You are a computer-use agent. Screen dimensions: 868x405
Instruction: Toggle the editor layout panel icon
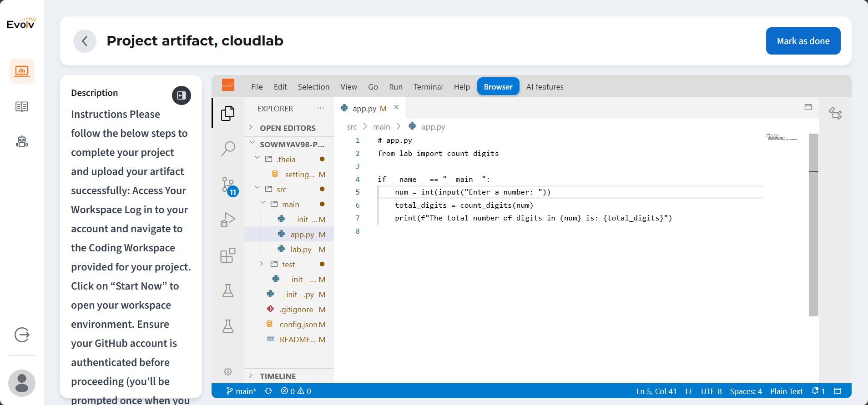tap(808, 107)
